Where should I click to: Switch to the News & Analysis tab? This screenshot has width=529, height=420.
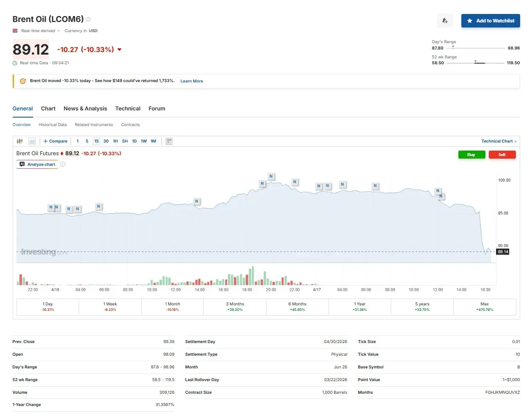(x=85, y=109)
